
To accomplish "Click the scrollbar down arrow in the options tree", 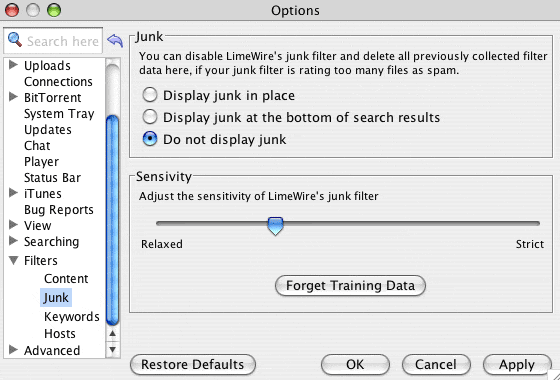I will [x=112, y=349].
